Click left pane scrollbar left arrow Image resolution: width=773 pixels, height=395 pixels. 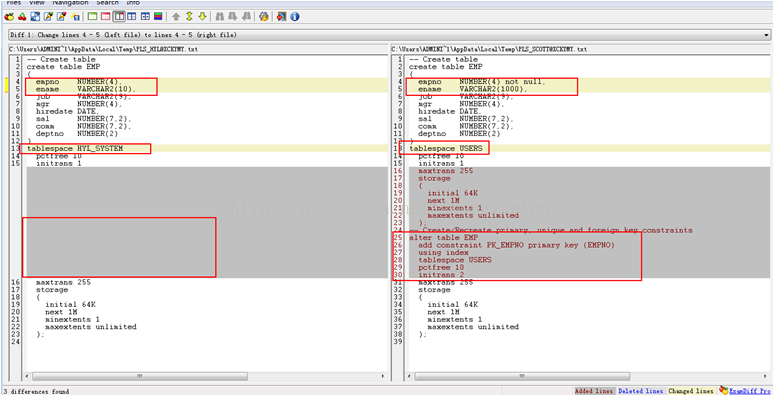click(x=27, y=376)
